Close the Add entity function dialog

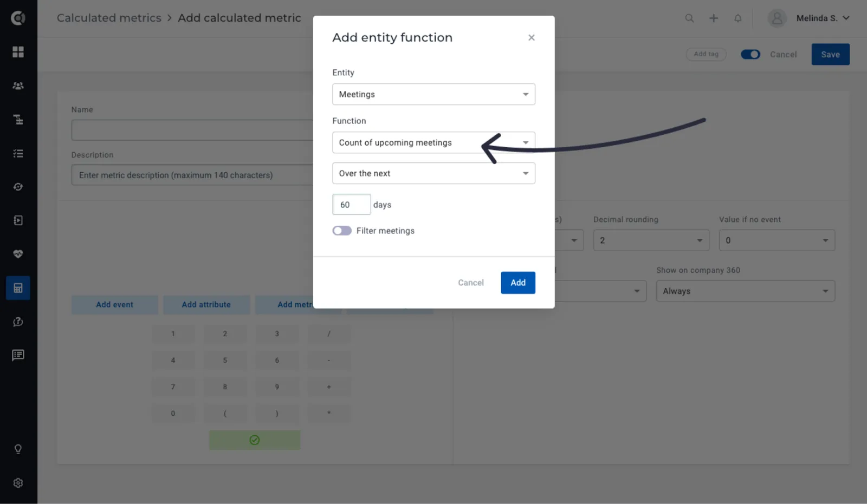[x=531, y=37]
